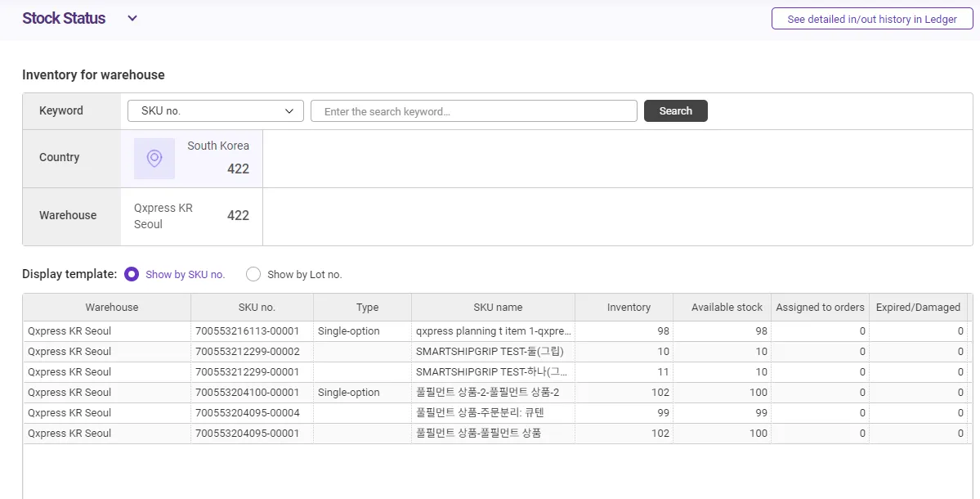Open the SKU no. keyword dropdown

pyautogui.click(x=216, y=111)
